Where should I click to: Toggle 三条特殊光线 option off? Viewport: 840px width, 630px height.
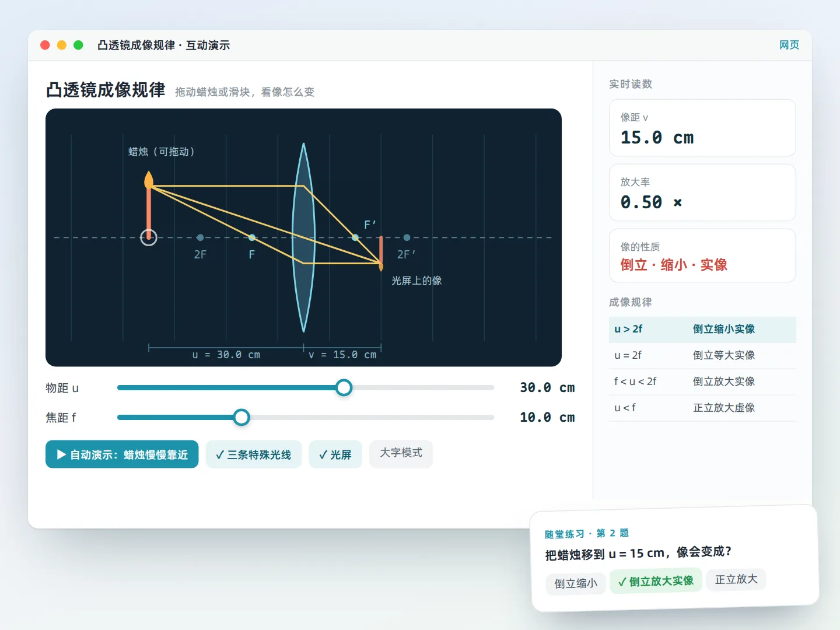(253, 454)
